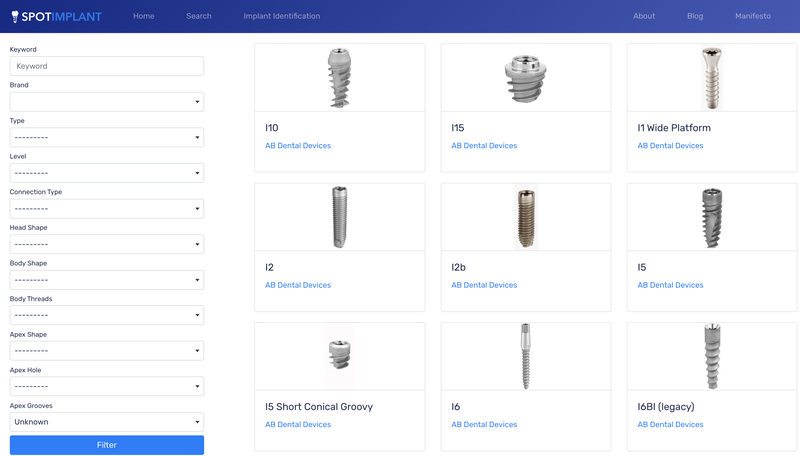Open the Manifesto page

pos(753,16)
